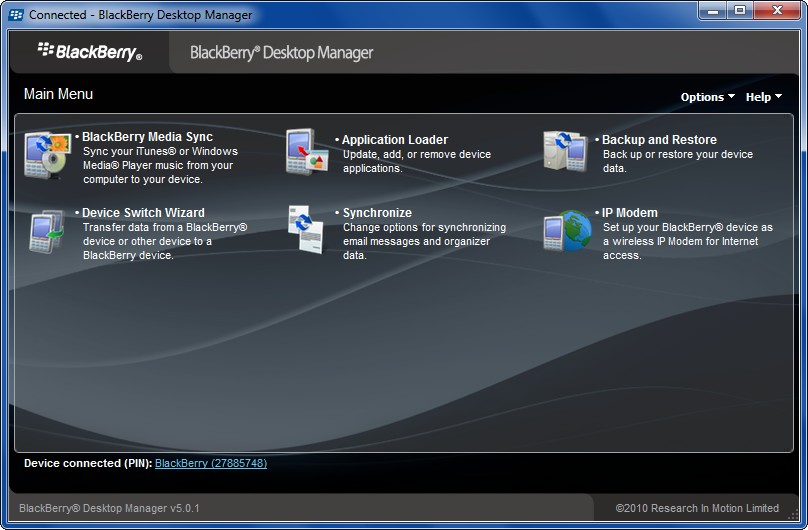Click '©2010 Research In Motion Limited' text
The width and height of the screenshot is (808, 530).
[x=697, y=508]
